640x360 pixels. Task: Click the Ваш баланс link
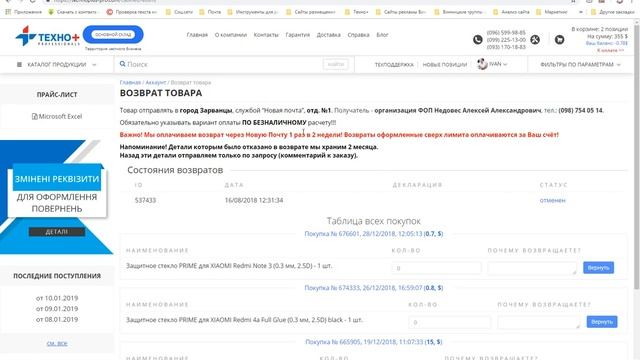[607, 43]
